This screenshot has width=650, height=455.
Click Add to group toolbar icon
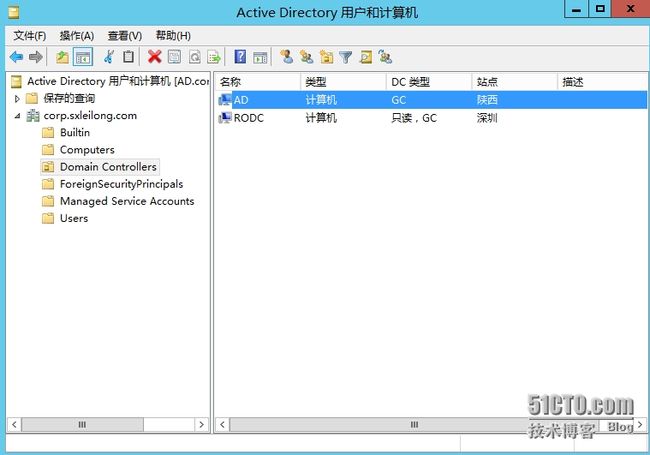point(385,57)
